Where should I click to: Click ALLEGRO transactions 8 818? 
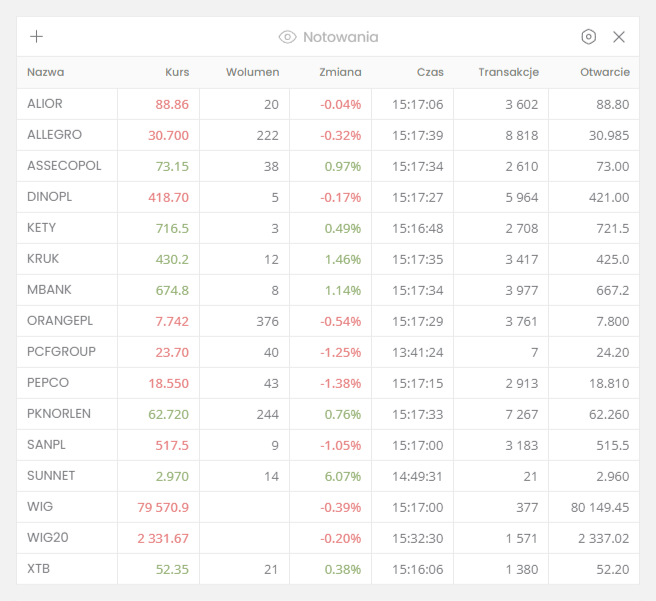click(522, 136)
